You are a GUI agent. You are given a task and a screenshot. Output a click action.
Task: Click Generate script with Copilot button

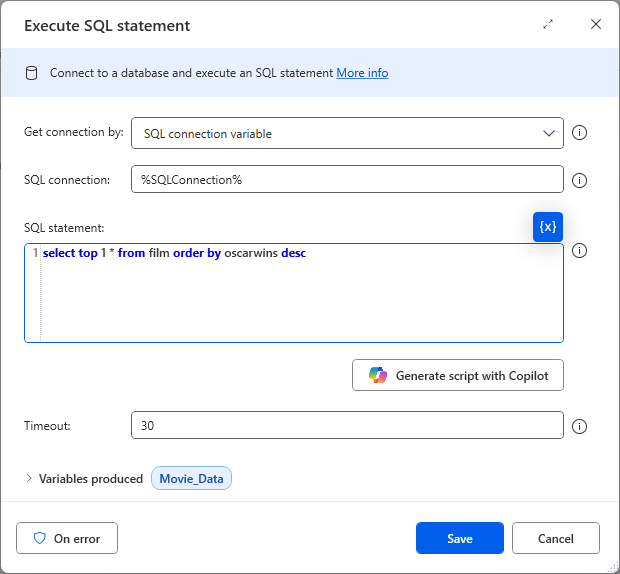(458, 375)
